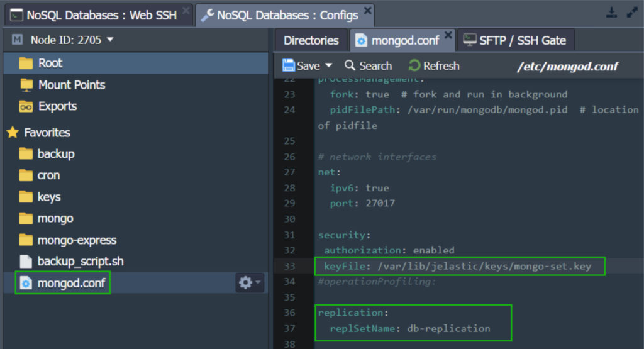
Task: Open the mongo-express folder
Action: pos(68,240)
